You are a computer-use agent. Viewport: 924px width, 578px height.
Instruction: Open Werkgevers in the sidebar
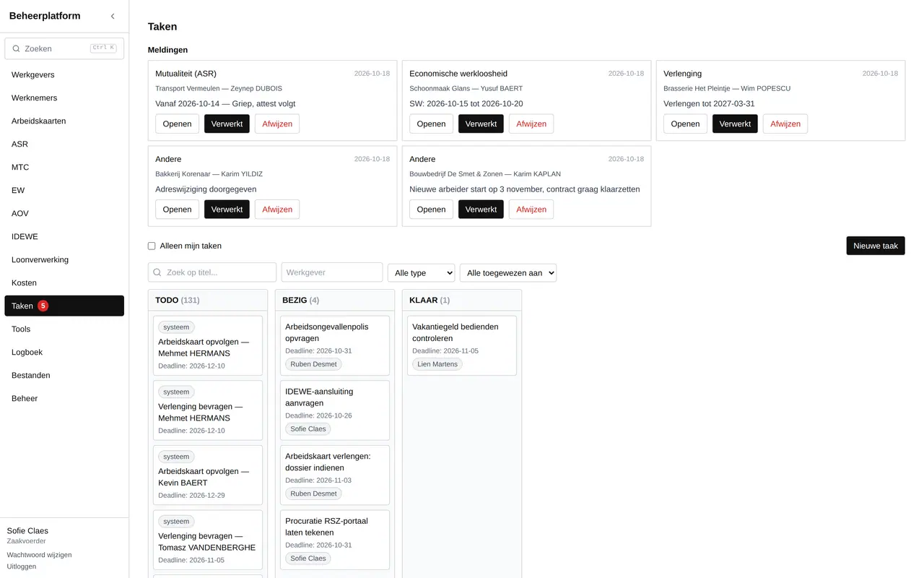64,74
